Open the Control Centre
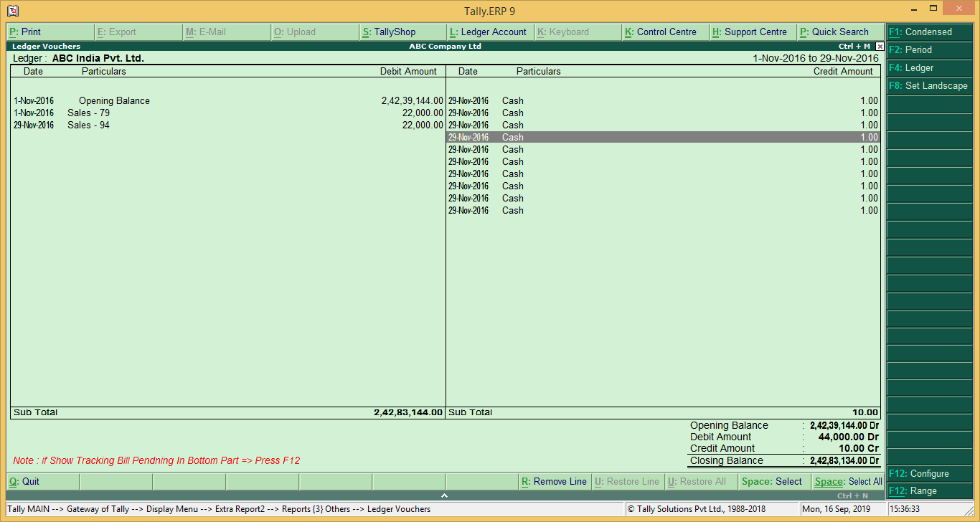This screenshot has width=980, height=522. [664, 32]
